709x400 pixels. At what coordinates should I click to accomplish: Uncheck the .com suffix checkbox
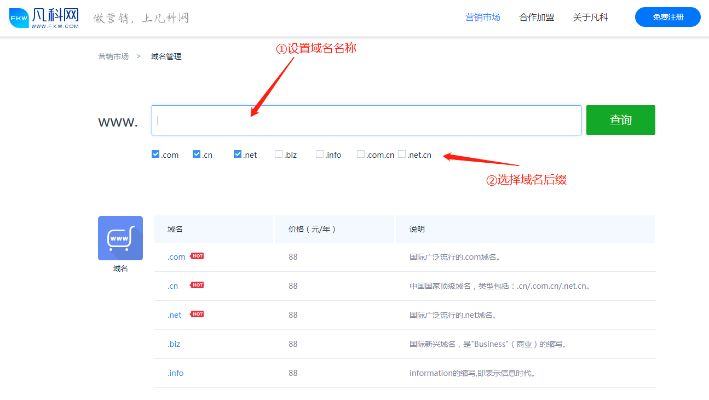[156, 154]
